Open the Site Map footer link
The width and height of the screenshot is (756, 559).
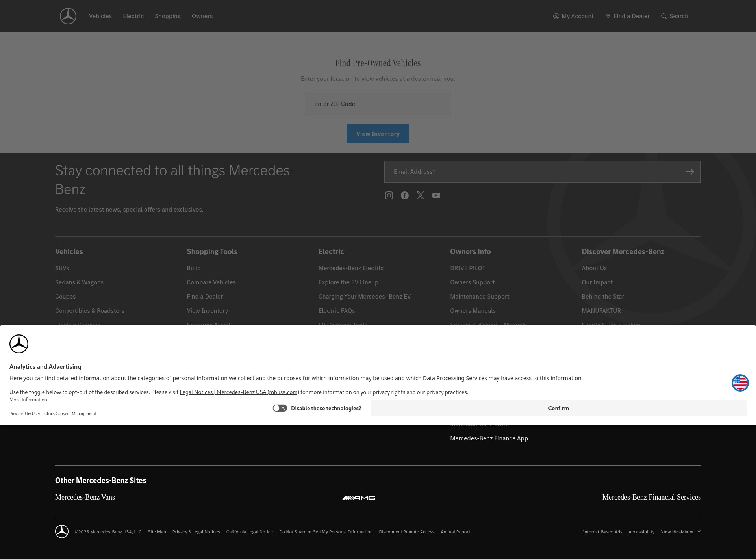(157, 532)
